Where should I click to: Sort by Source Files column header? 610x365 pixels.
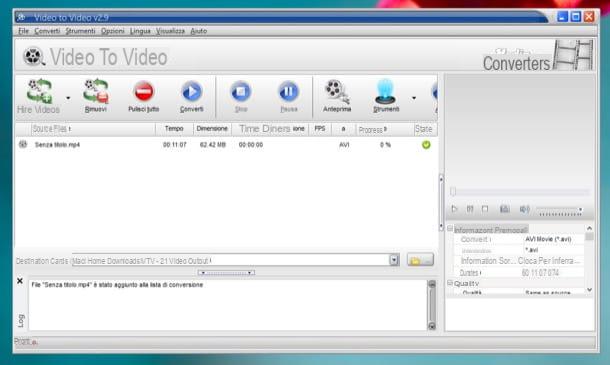tap(93, 129)
